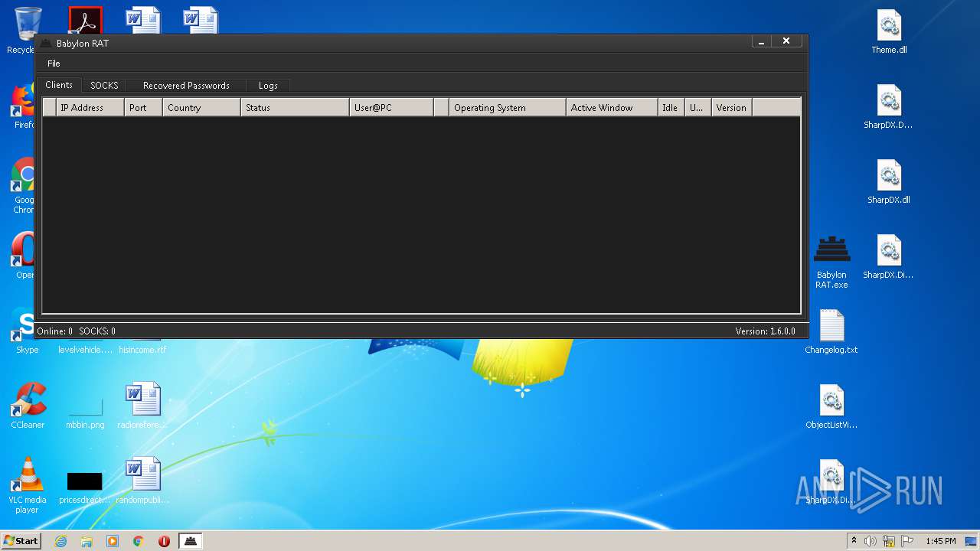This screenshot has width=980, height=551.
Task: Sort by the Port column header
Action: point(144,108)
